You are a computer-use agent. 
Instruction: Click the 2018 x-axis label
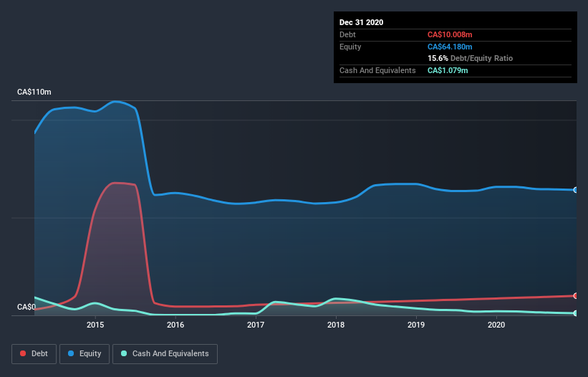pos(336,325)
